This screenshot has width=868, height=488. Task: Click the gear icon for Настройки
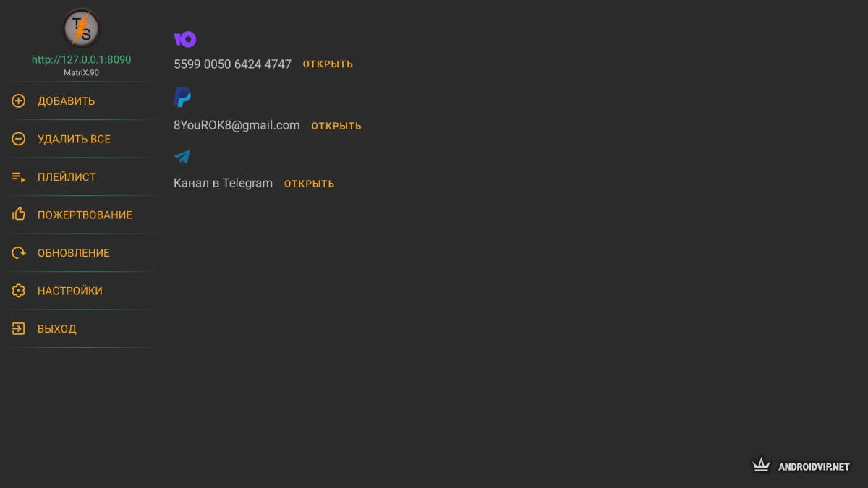(19, 291)
